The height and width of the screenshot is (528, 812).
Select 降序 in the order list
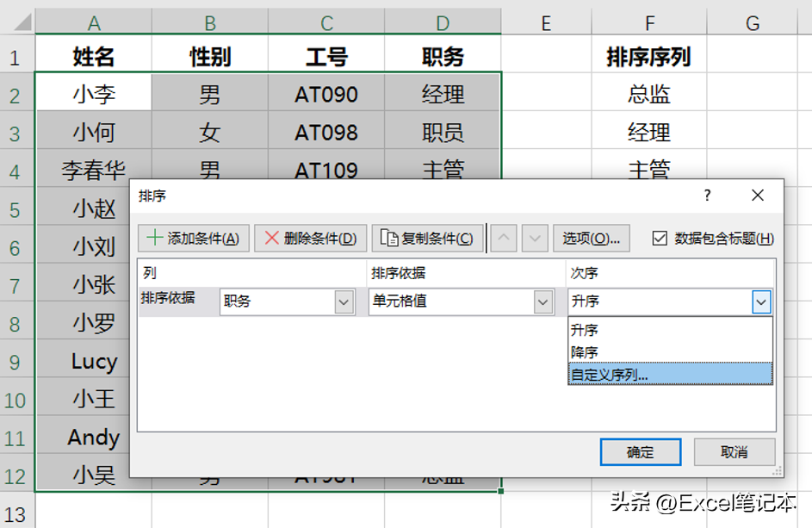click(x=670, y=351)
